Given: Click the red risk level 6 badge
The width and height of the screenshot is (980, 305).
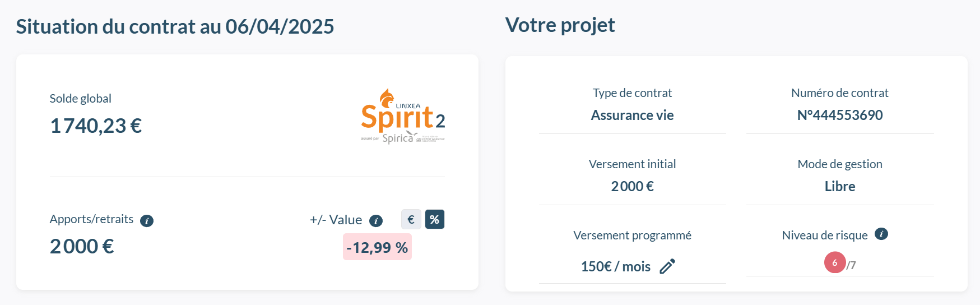Looking at the screenshot, I should pyautogui.click(x=834, y=262).
